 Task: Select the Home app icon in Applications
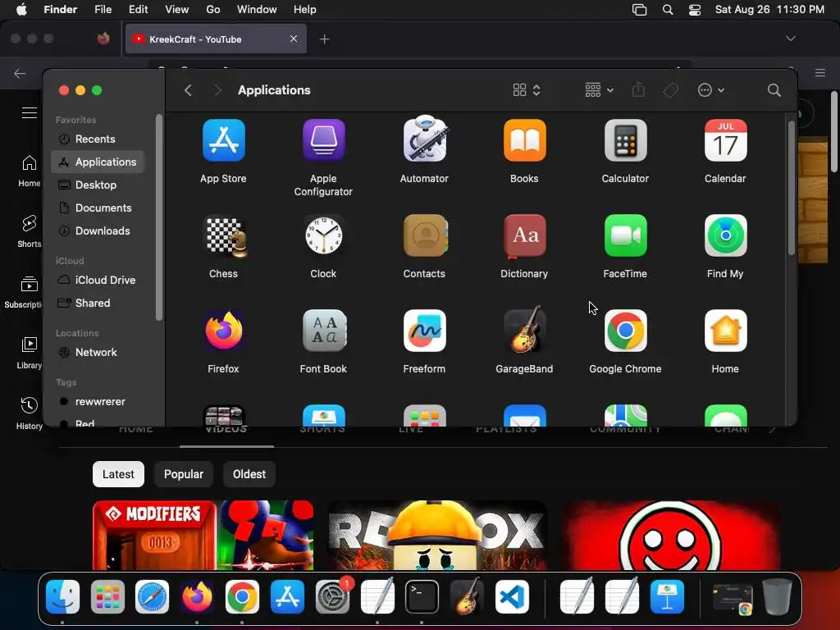click(725, 331)
